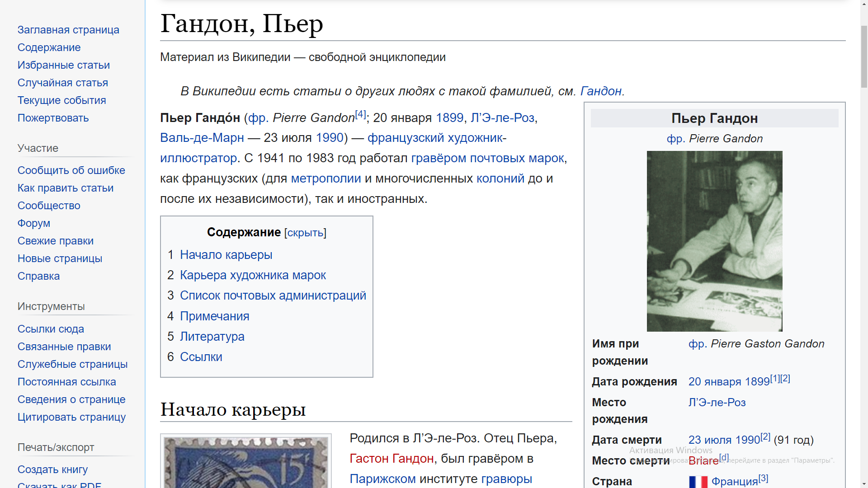Open Цитировать страницу tool link
This screenshot has height=488, width=868.
tap(71, 417)
